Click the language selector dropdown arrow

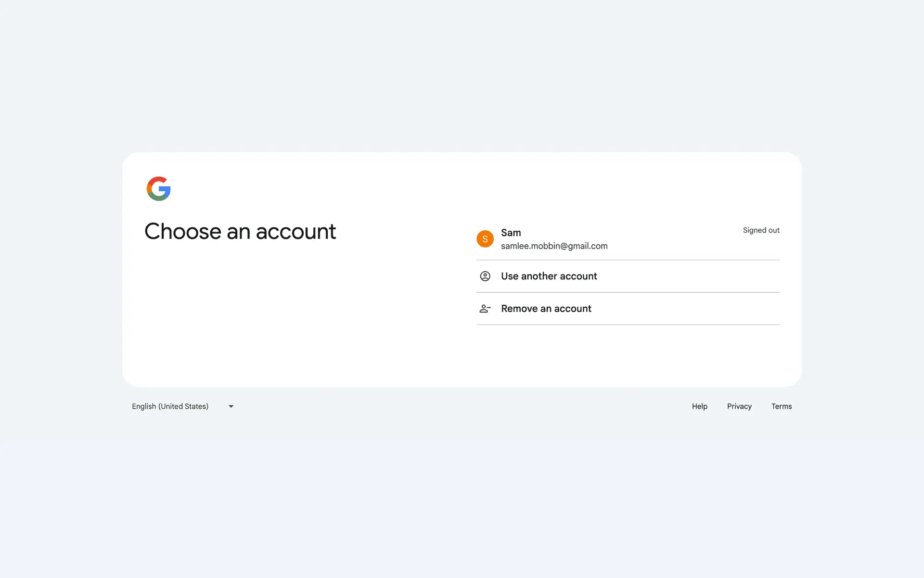point(231,407)
